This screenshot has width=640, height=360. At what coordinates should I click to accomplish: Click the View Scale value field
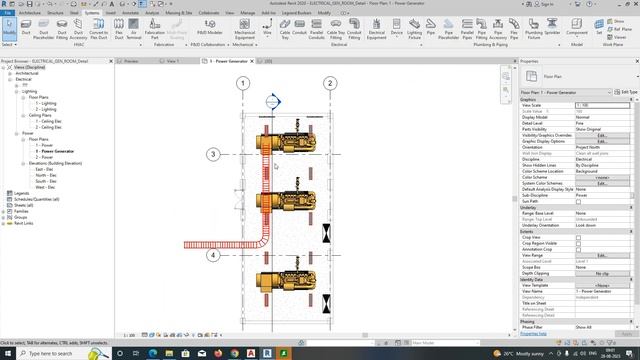pyautogui.click(x=602, y=105)
